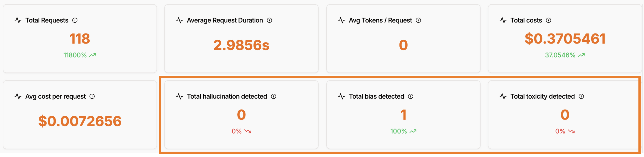Click 0% downward trend under hallucination count
This screenshot has height=157, width=644.
coord(241,131)
